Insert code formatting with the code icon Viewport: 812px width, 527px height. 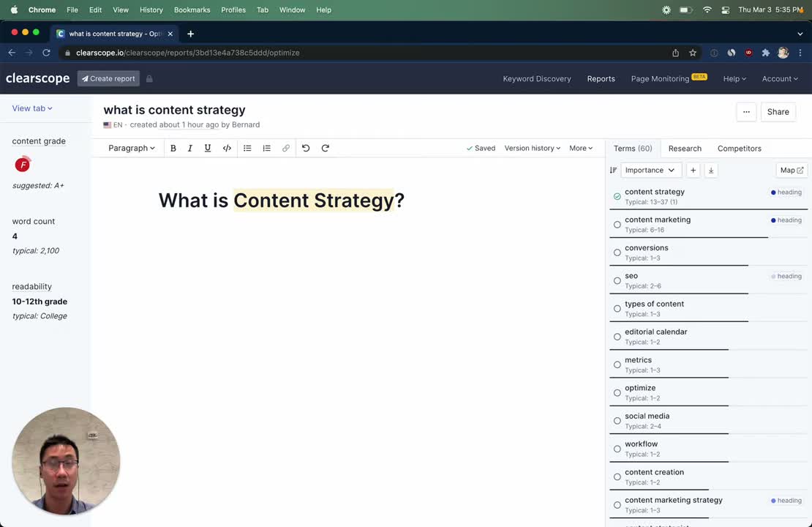pos(227,148)
